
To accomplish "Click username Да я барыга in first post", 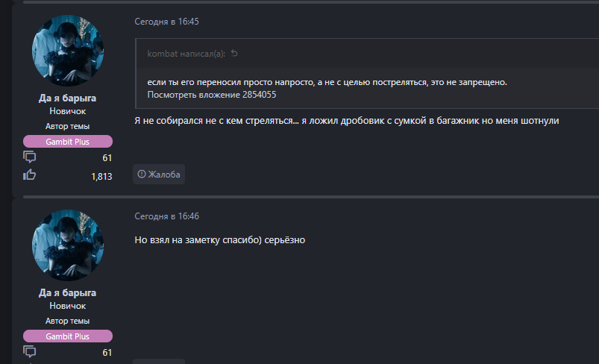I will (68, 98).
